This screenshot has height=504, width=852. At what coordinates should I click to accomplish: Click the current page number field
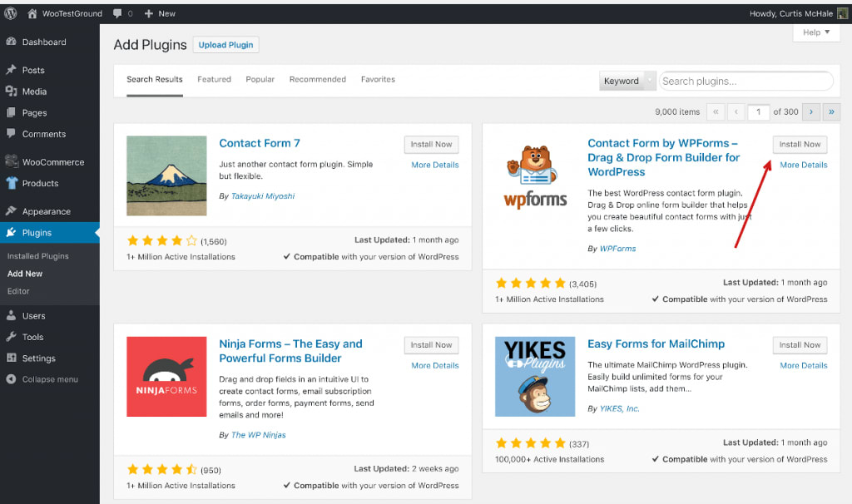(x=759, y=112)
